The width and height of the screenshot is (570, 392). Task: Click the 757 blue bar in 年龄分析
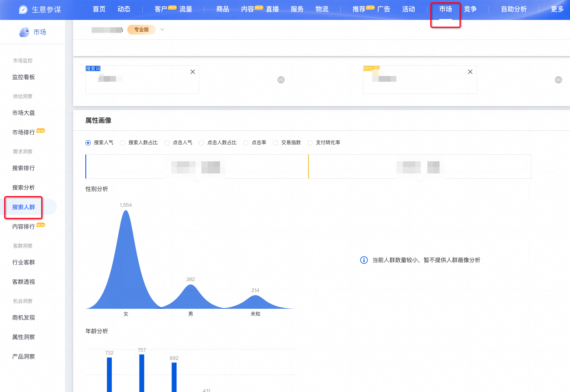point(141,373)
